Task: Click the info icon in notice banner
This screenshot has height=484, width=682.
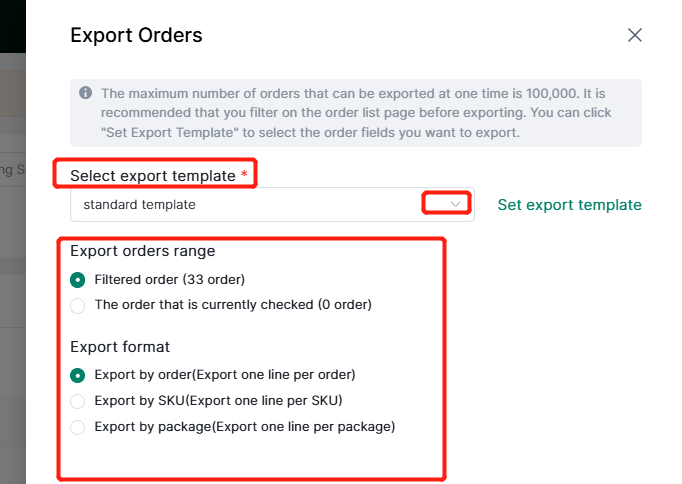Action: (86, 93)
